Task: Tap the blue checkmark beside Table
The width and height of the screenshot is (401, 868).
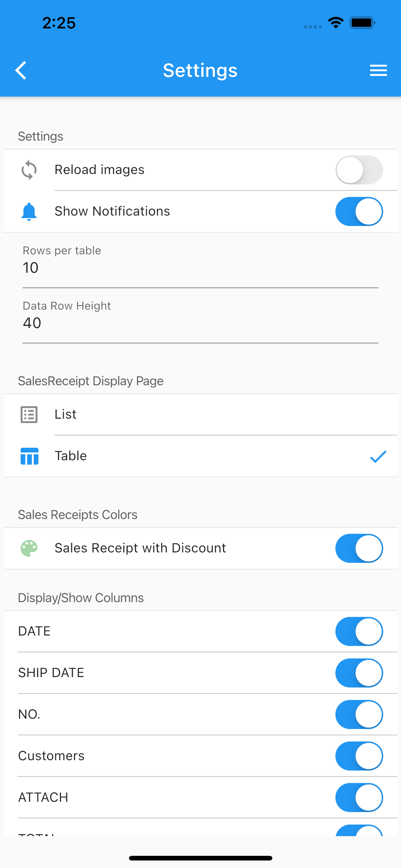Action: pos(378,456)
